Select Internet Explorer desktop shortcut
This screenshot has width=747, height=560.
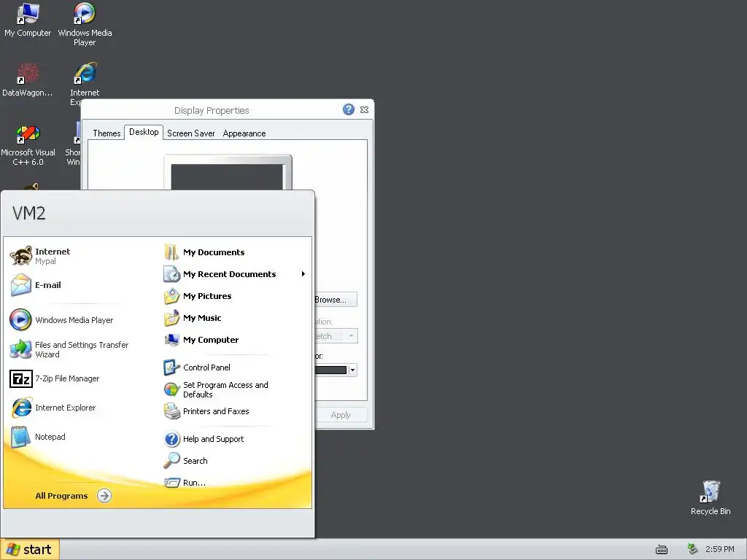pyautogui.click(x=85, y=80)
